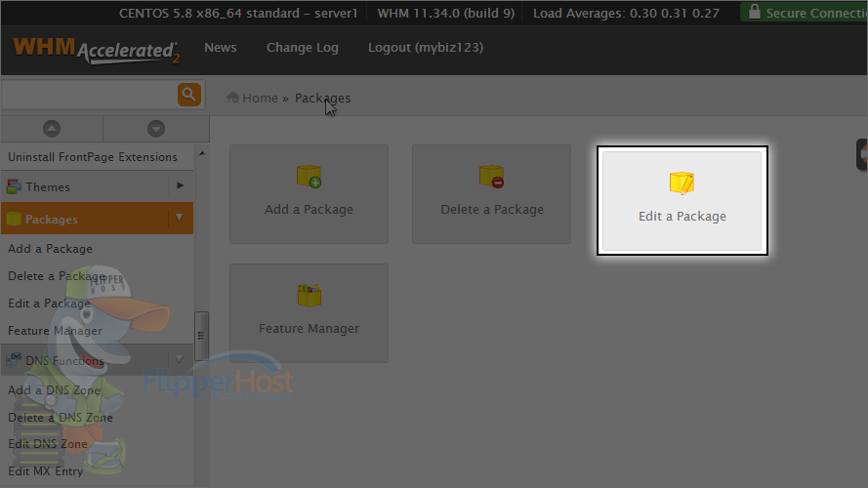Select Packages category in sidebar

[52, 219]
